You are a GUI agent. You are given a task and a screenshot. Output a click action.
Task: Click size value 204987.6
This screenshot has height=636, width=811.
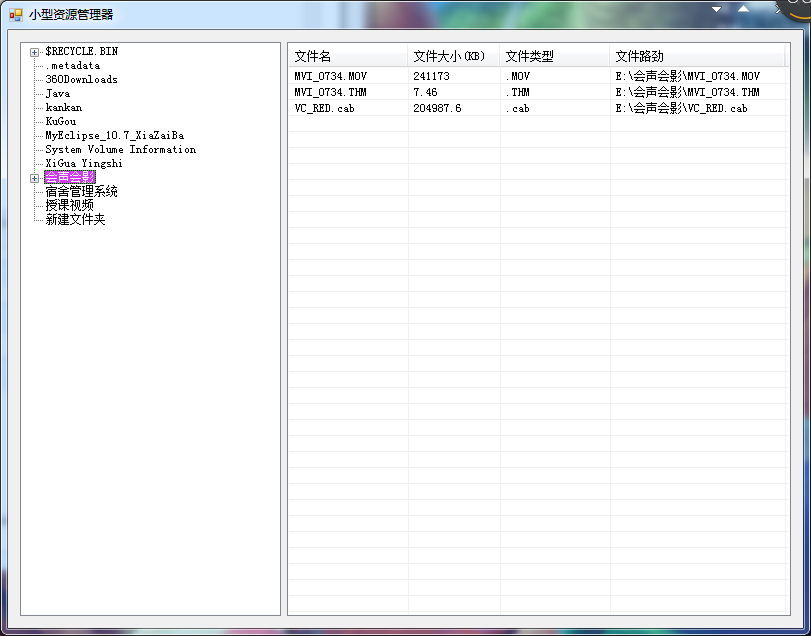437,108
